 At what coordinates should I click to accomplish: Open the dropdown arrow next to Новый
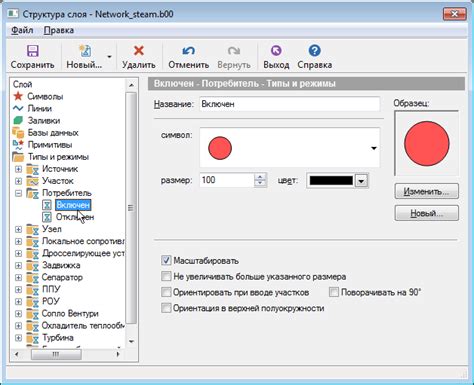(109, 57)
